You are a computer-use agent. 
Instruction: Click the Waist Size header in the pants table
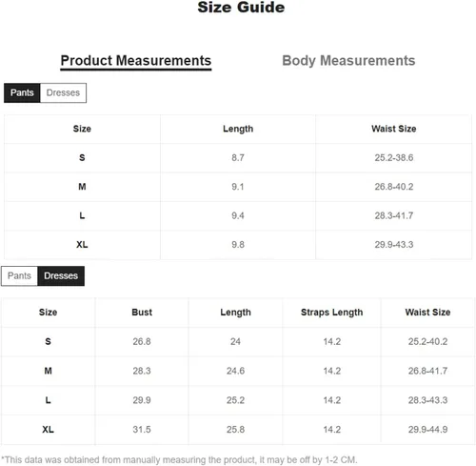pos(394,129)
